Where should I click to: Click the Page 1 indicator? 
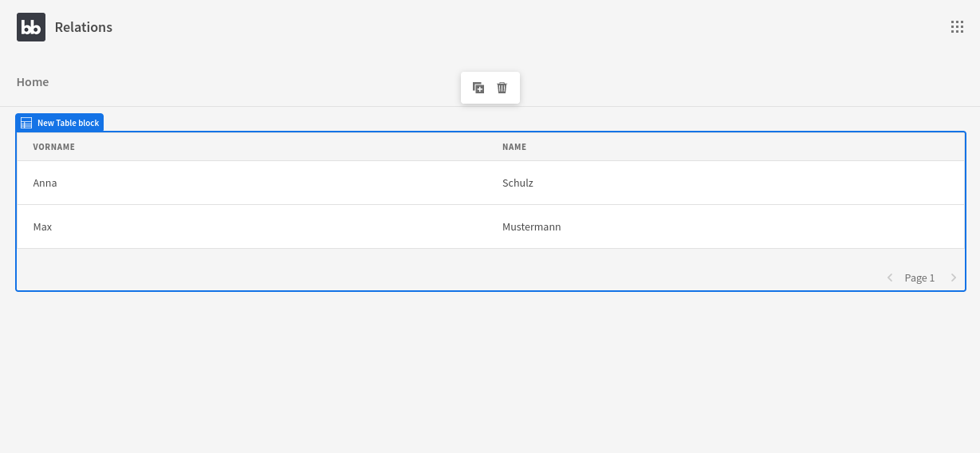coord(919,278)
